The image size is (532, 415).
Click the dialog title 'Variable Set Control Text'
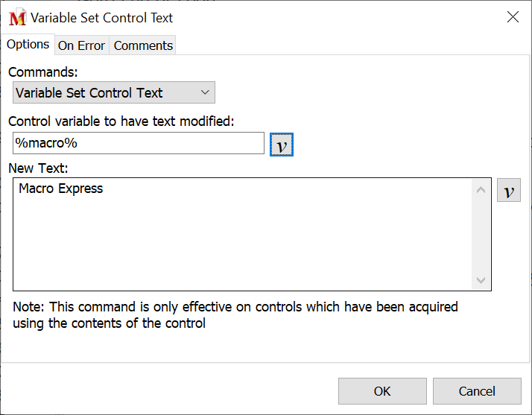point(101,17)
